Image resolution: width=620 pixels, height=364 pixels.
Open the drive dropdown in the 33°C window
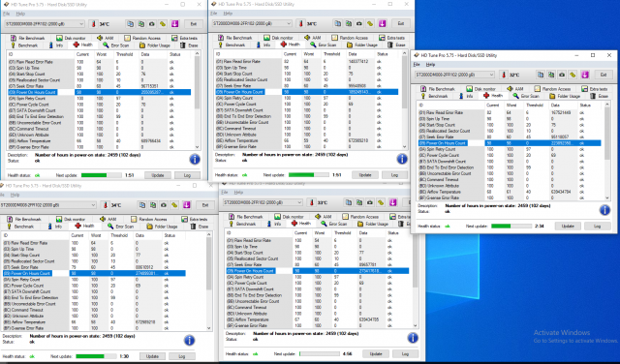(x=263, y=202)
